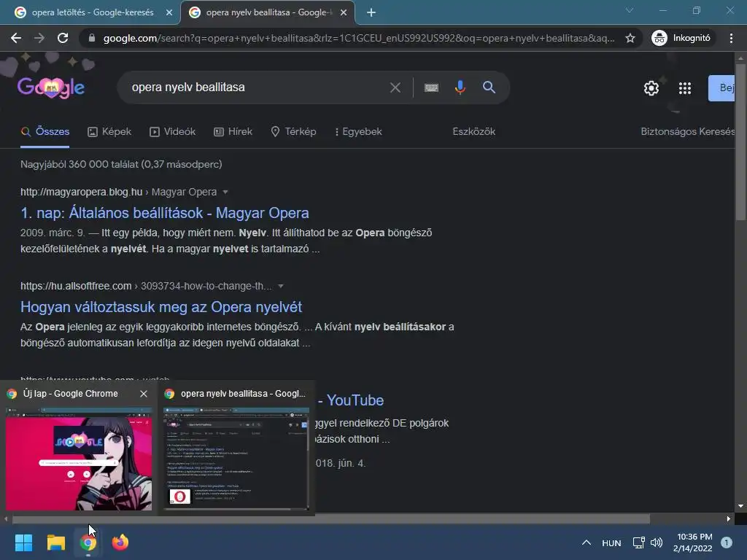Screen dimensions: 747x560
Task: Go back to previous page
Action: (16, 38)
